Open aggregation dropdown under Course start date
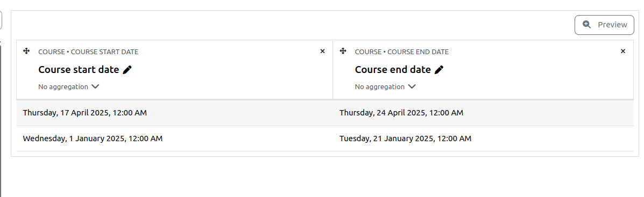The width and height of the screenshot is (644, 197). [69, 87]
